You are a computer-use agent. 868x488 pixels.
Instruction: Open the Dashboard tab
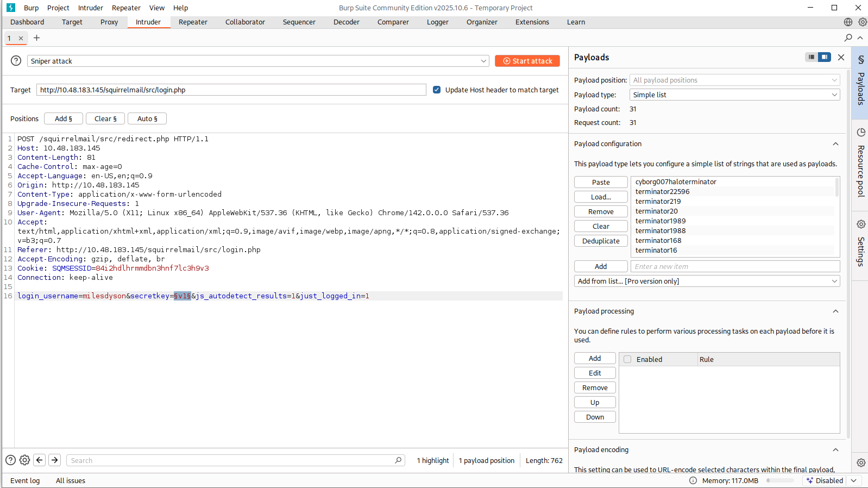click(27, 22)
